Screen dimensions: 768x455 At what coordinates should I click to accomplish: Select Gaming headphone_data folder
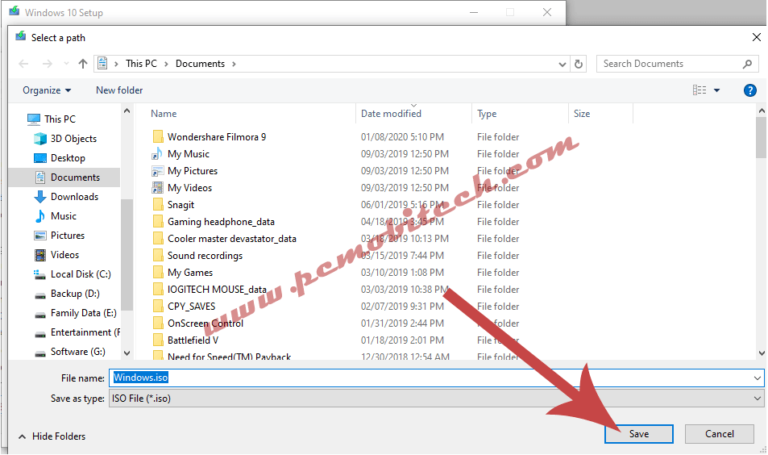[220, 222]
